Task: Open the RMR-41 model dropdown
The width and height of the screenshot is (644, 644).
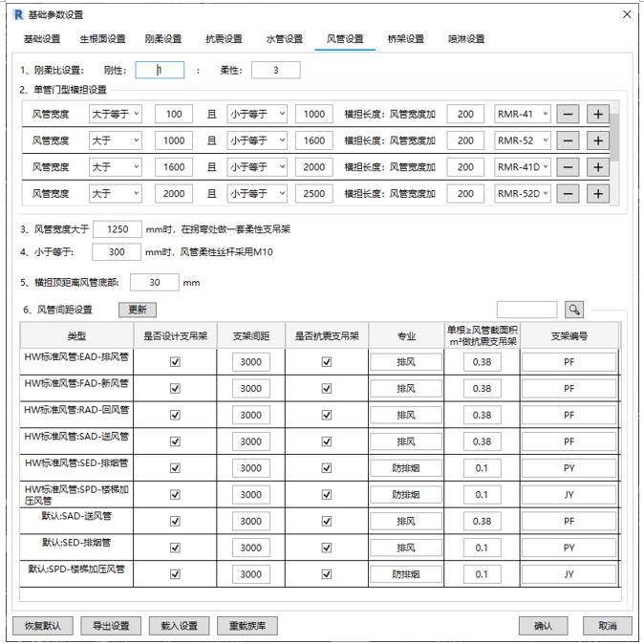Action: tap(523, 115)
